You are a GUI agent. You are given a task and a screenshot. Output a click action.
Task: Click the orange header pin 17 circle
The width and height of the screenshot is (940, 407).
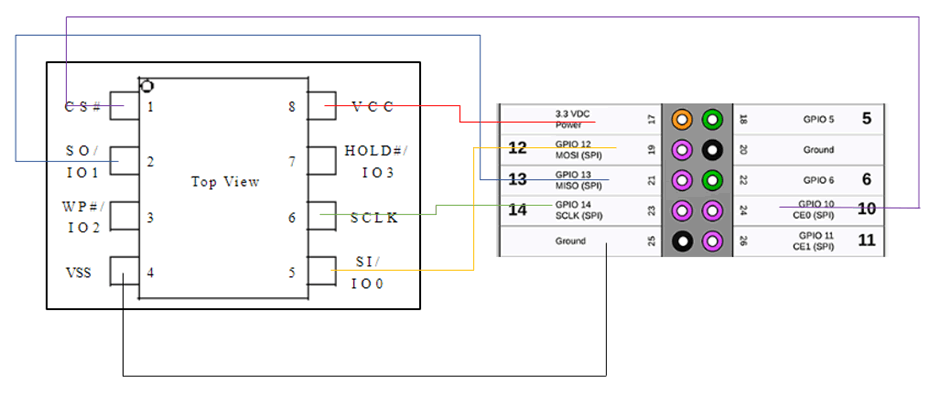[682, 119]
